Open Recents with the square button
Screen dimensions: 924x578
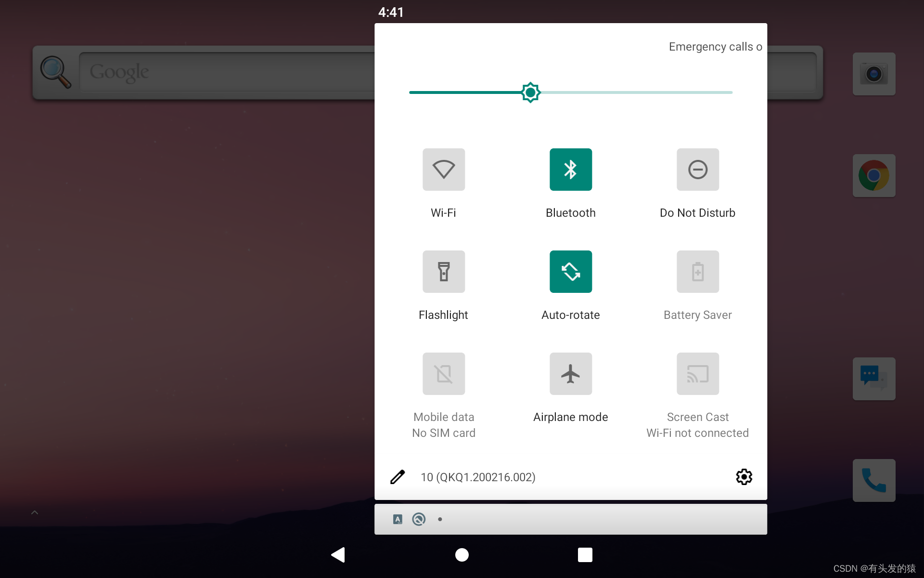point(585,555)
